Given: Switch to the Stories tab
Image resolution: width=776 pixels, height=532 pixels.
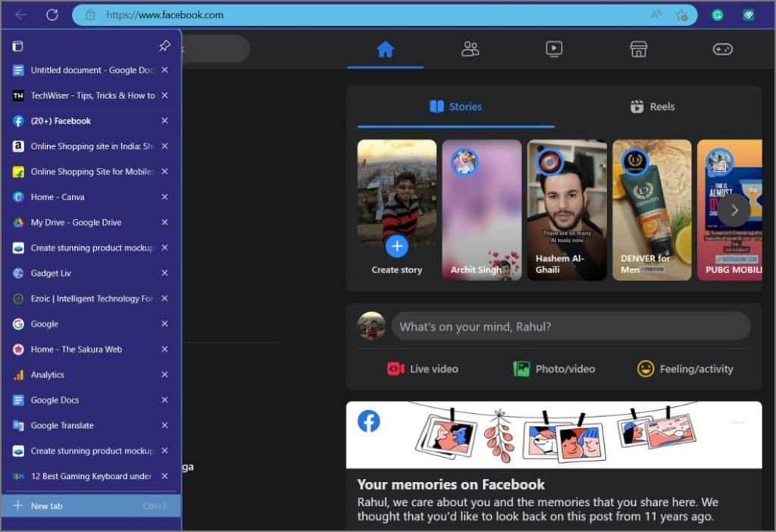Looking at the screenshot, I should [x=455, y=106].
